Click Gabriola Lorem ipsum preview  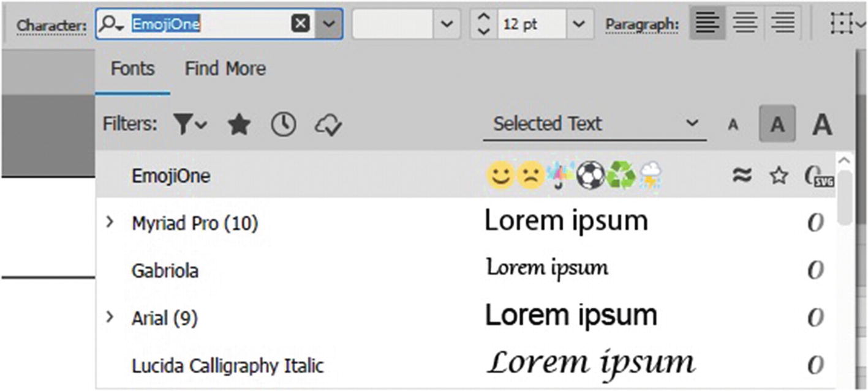coord(548,268)
